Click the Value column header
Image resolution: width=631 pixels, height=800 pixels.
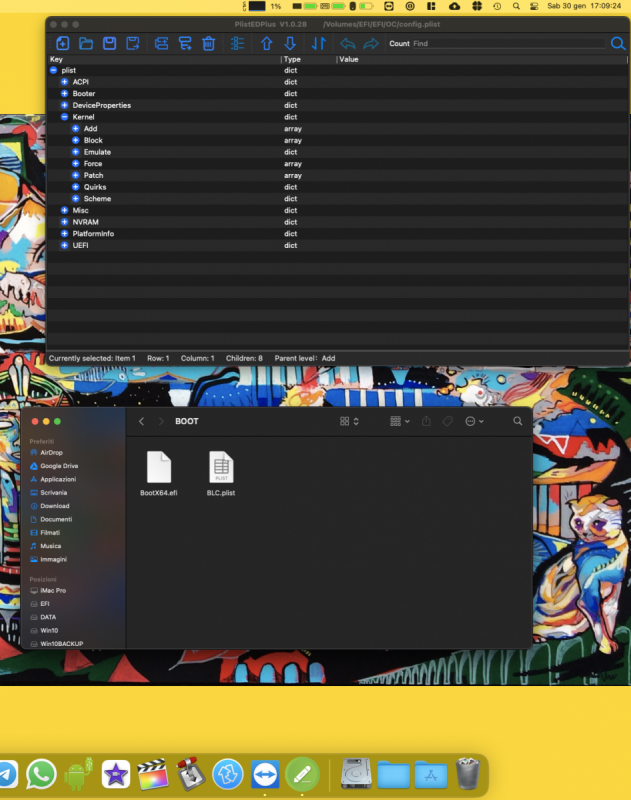click(x=482, y=59)
